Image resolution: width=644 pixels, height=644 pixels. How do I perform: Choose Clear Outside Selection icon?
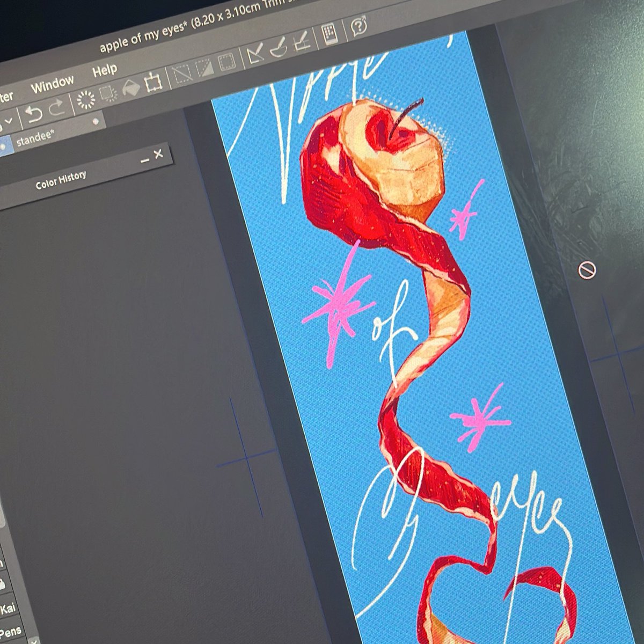click(x=109, y=94)
